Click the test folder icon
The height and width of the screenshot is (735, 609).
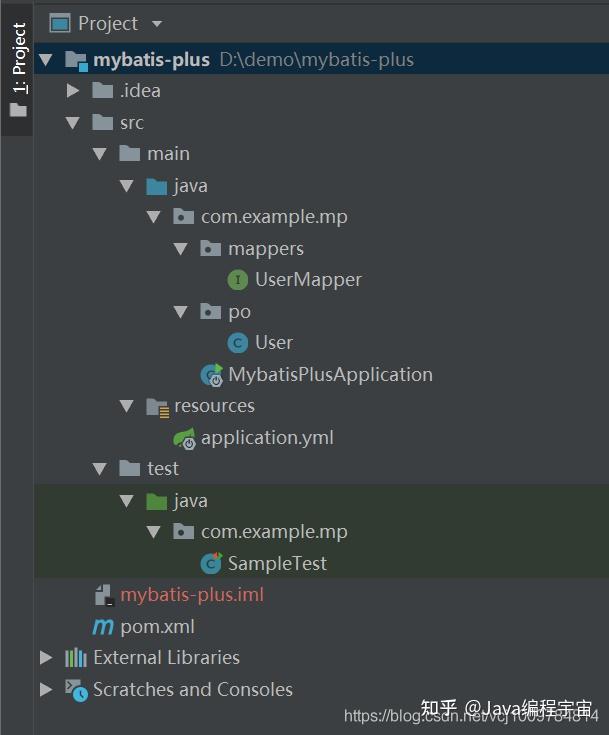(129, 468)
